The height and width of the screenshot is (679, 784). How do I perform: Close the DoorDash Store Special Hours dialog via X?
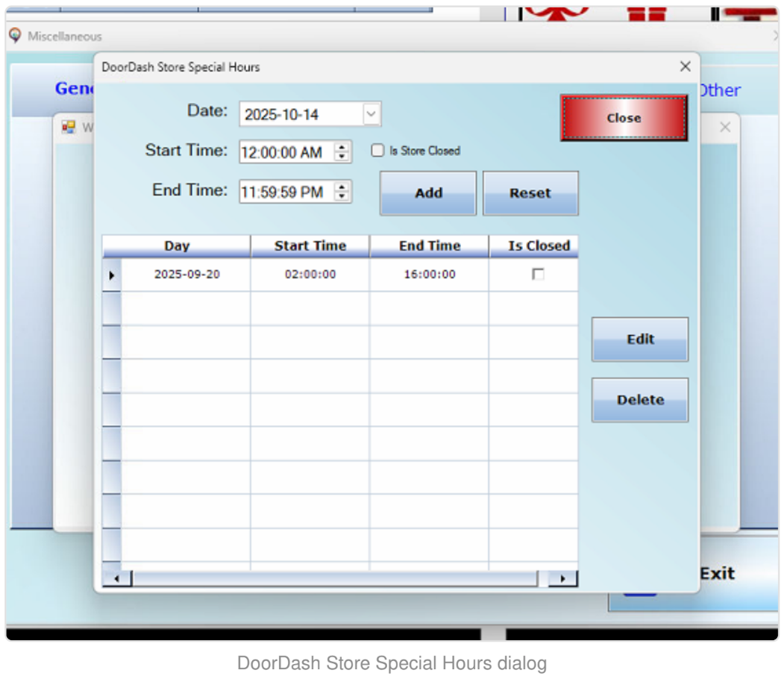(x=685, y=66)
